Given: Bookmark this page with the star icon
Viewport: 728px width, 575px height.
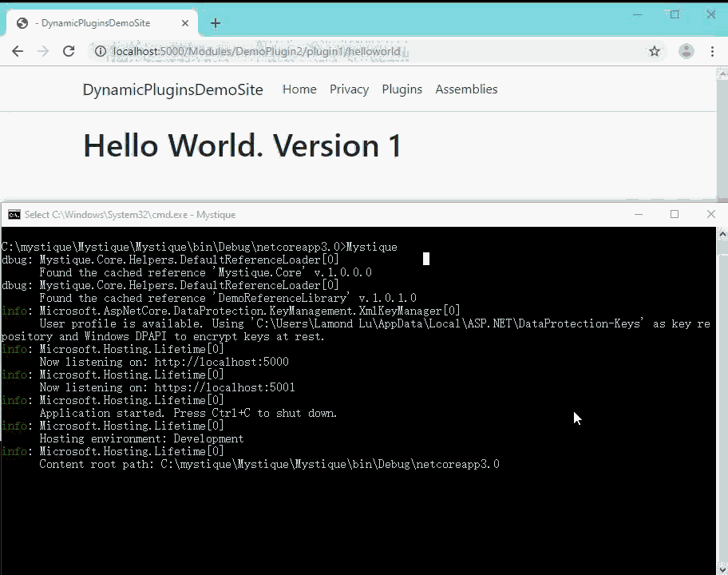Looking at the screenshot, I should (x=655, y=51).
